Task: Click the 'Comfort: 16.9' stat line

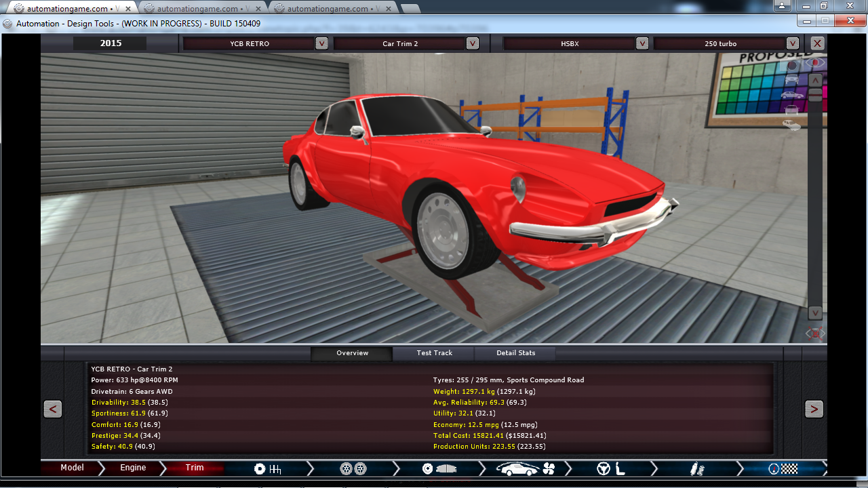Action: 125,424
